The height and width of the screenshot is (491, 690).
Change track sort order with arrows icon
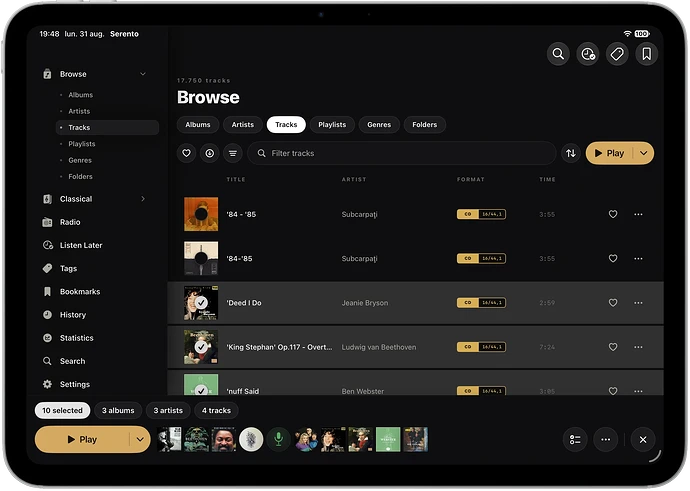click(571, 153)
